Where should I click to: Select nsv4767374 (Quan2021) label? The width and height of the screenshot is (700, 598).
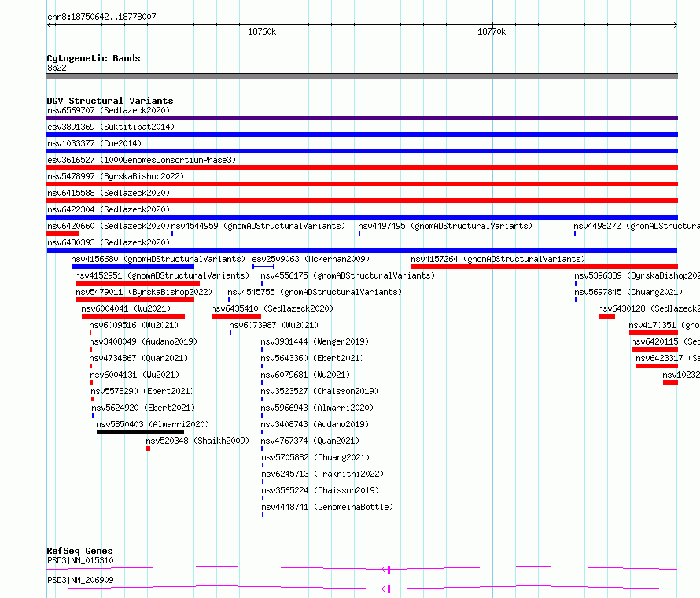(x=310, y=441)
